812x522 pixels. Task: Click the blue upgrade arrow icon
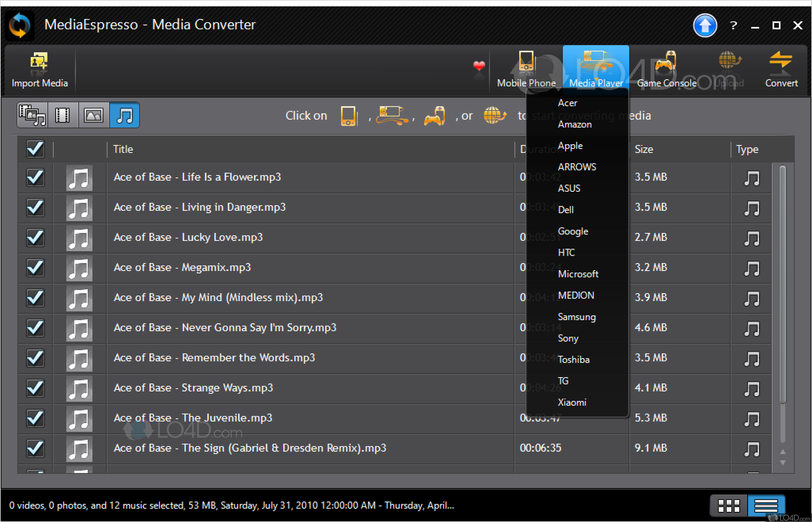[x=705, y=25]
